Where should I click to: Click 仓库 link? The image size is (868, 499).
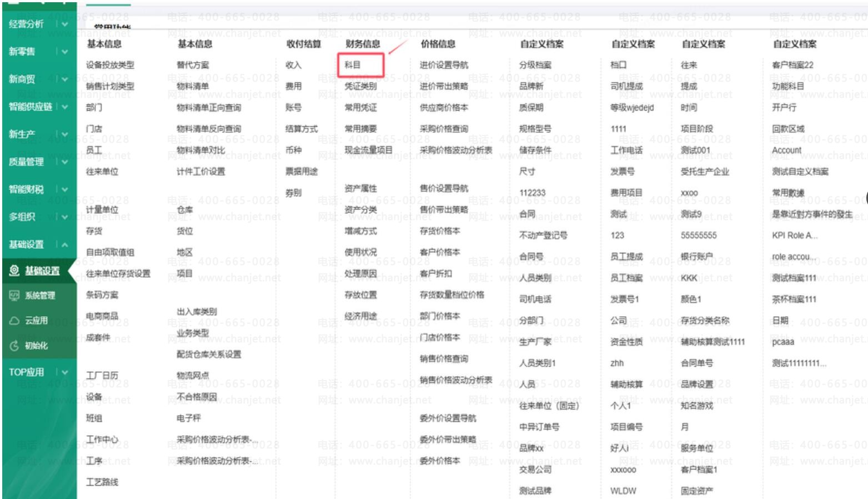point(185,209)
